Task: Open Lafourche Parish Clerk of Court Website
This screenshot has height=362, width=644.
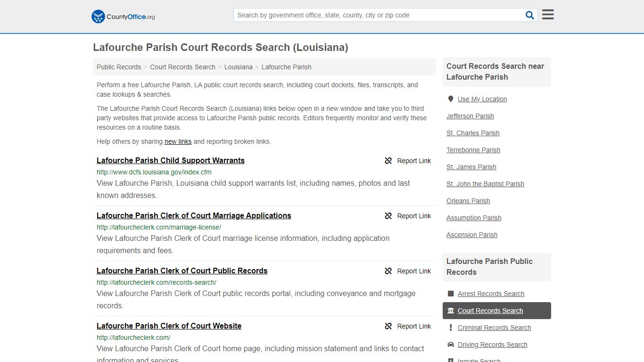Action: tap(169, 326)
